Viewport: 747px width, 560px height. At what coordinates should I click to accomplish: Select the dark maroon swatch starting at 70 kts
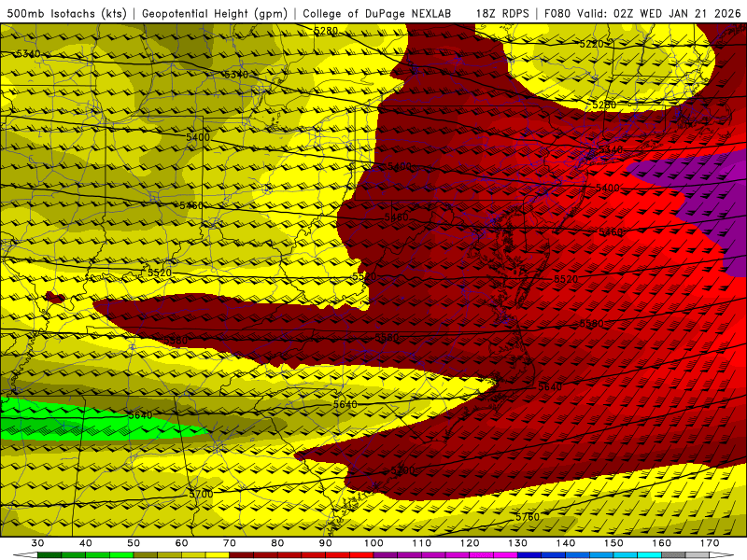pos(242,555)
